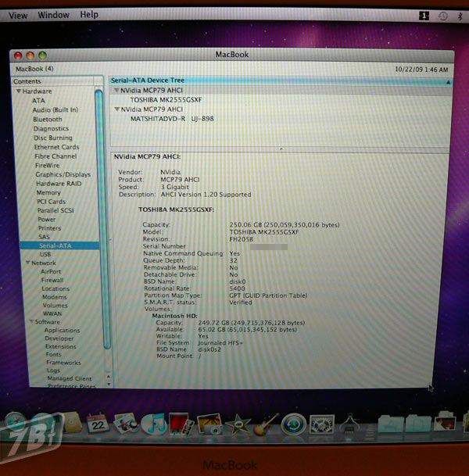
Task: Open Time Machine from the Dock
Action: (x=294, y=424)
